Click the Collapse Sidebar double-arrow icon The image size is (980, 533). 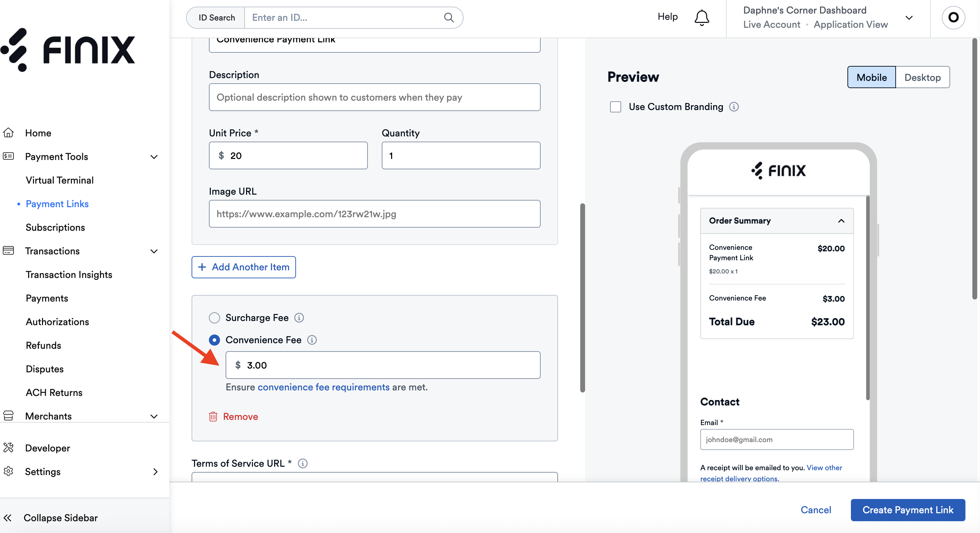tap(8, 518)
